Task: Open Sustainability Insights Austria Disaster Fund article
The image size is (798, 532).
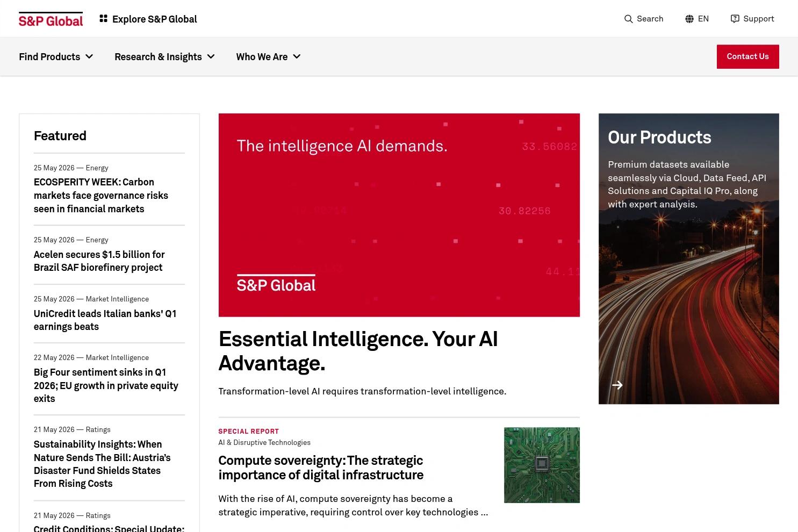Action: point(102,464)
